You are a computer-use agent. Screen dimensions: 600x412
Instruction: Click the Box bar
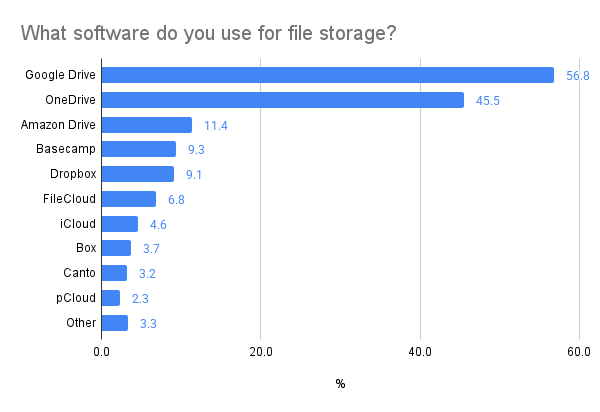[x=117, y=248]
